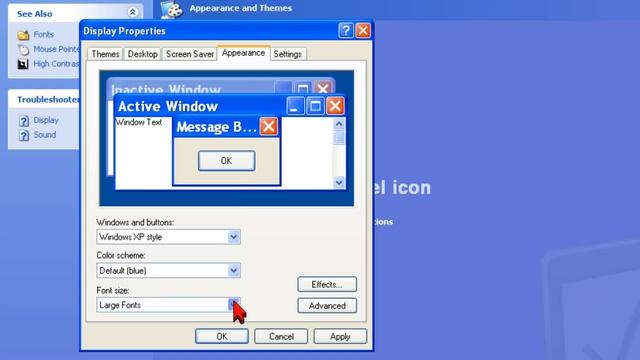The image size is (640, 360).
Task: Open the Font size dropdown
Action: [x=233, y=305]
